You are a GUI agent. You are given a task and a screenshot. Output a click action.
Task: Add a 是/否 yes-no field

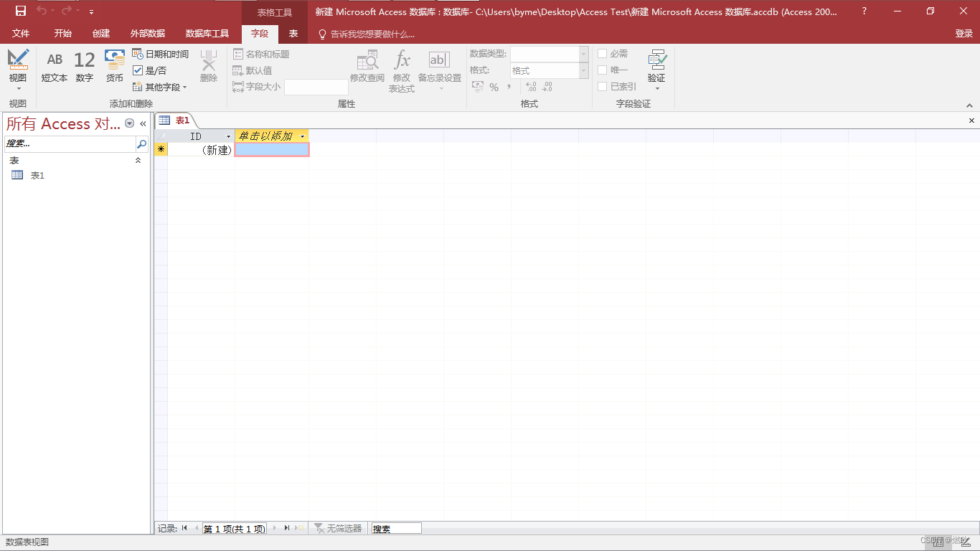pyautogui.click(x=150, y=70)
